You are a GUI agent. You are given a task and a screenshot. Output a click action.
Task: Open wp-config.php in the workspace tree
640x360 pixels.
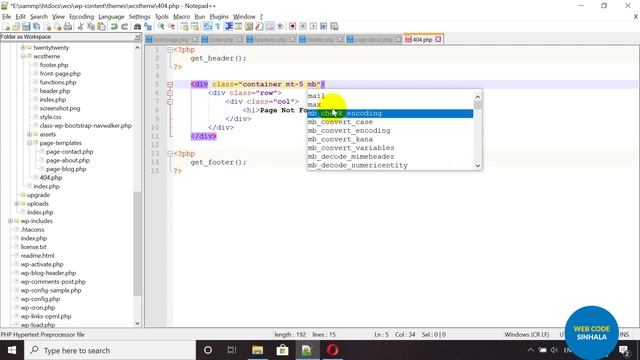(40, 299)
